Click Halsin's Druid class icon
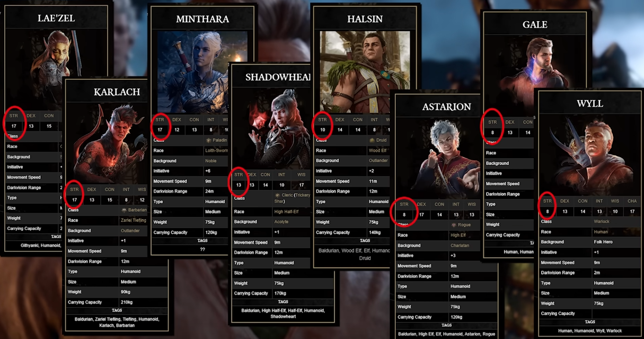 click(372, 140)
